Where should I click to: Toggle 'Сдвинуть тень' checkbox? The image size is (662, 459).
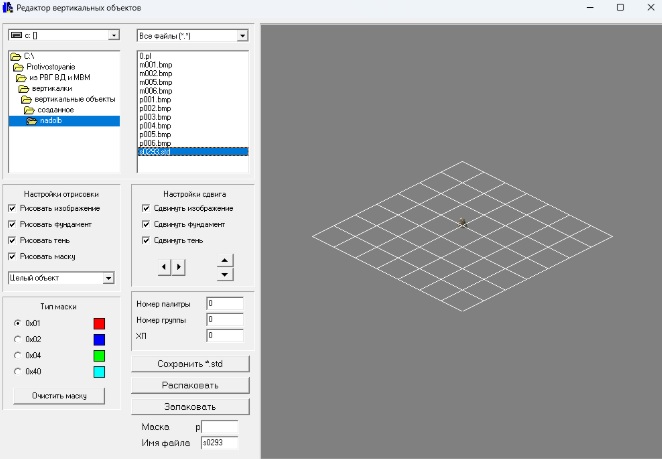coord(146,240)
